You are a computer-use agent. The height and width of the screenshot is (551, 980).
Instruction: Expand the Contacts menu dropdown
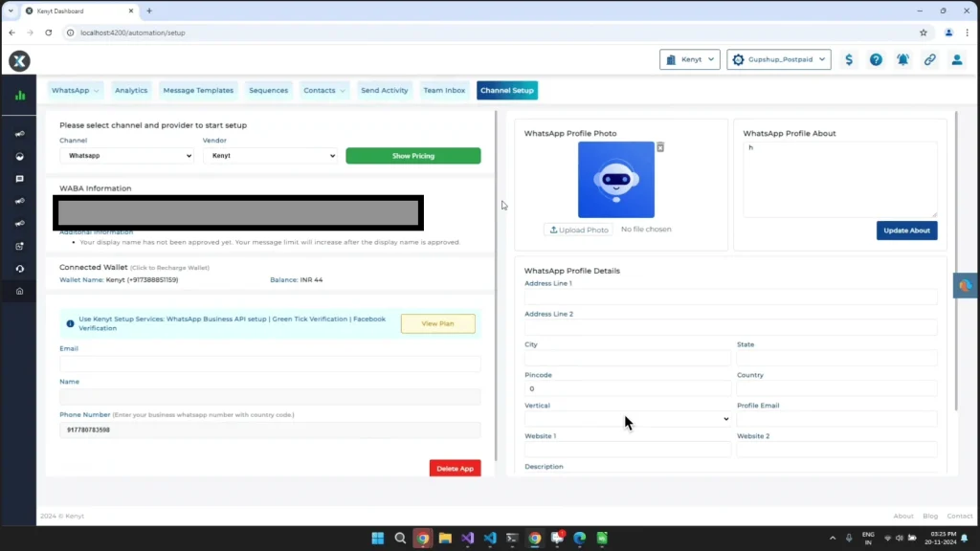click(x=323, y=90)
